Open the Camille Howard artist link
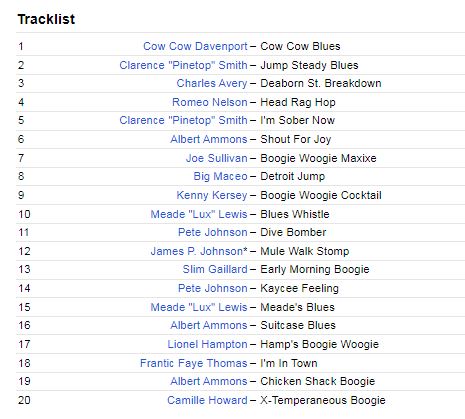The width and height of the screenshot is (465, 419). coord(207,400)
